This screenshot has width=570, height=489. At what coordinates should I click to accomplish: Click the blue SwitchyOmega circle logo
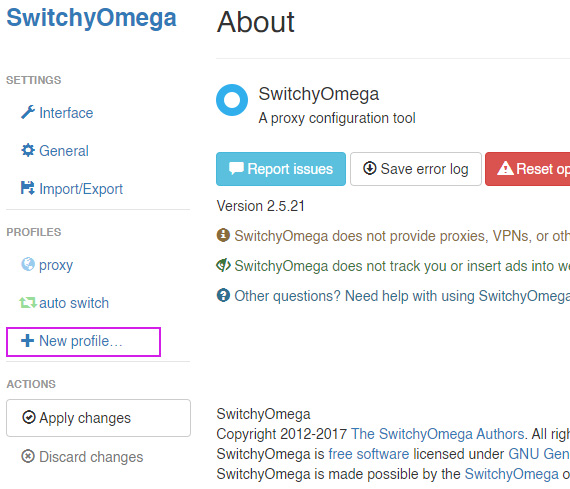(232, 100)
